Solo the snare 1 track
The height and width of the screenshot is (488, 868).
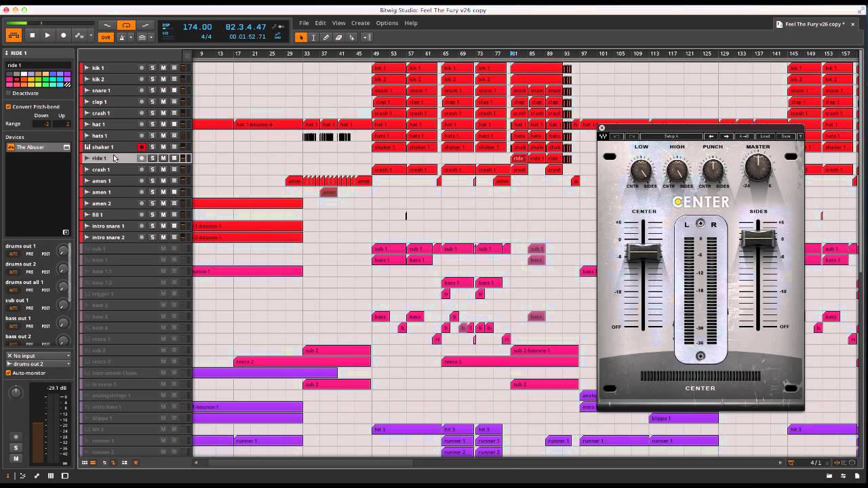click(153, 90)
